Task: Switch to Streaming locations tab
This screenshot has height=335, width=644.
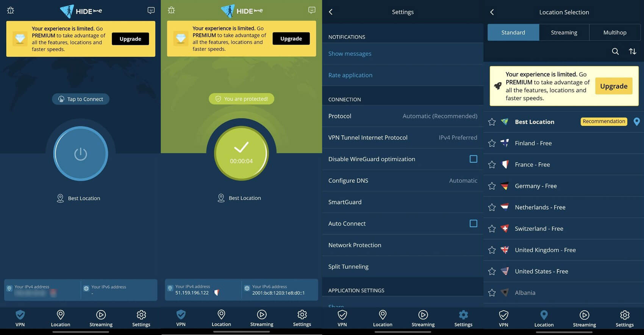Action: 564,33
